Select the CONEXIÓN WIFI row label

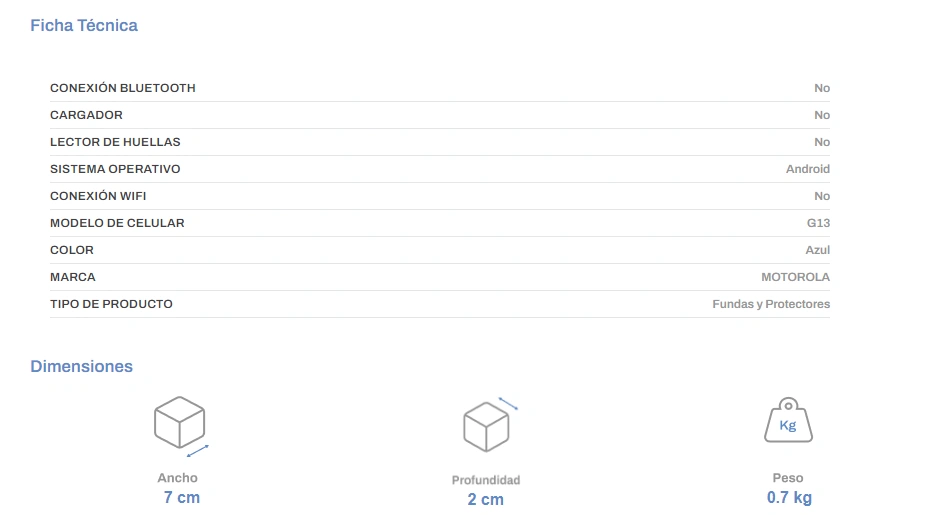tap(98, 196)
